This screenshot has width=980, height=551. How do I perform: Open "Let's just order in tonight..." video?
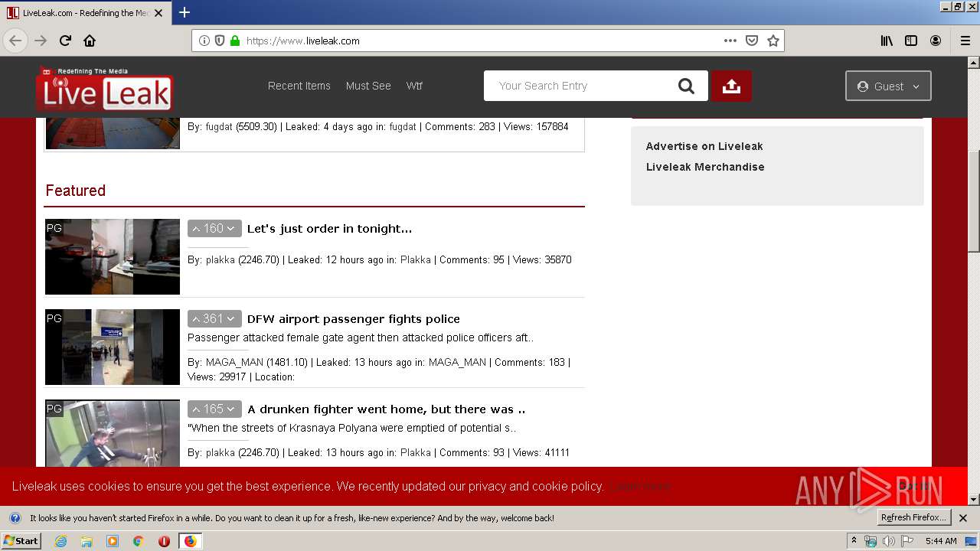(x=329, y=229)
